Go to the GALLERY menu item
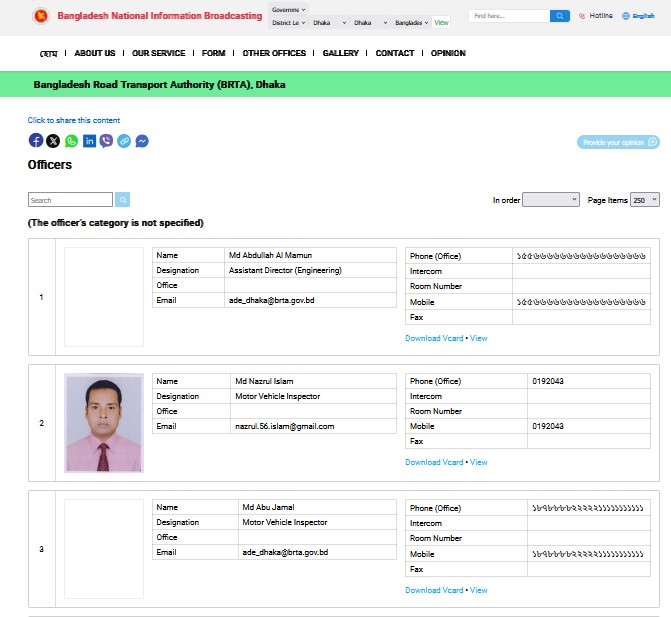 tap(341, 53)
